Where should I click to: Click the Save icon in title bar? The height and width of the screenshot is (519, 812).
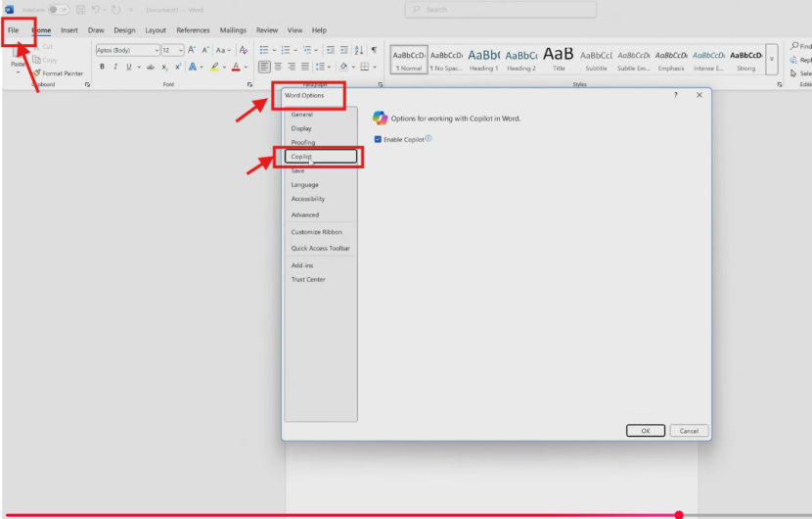pos(80,10)
